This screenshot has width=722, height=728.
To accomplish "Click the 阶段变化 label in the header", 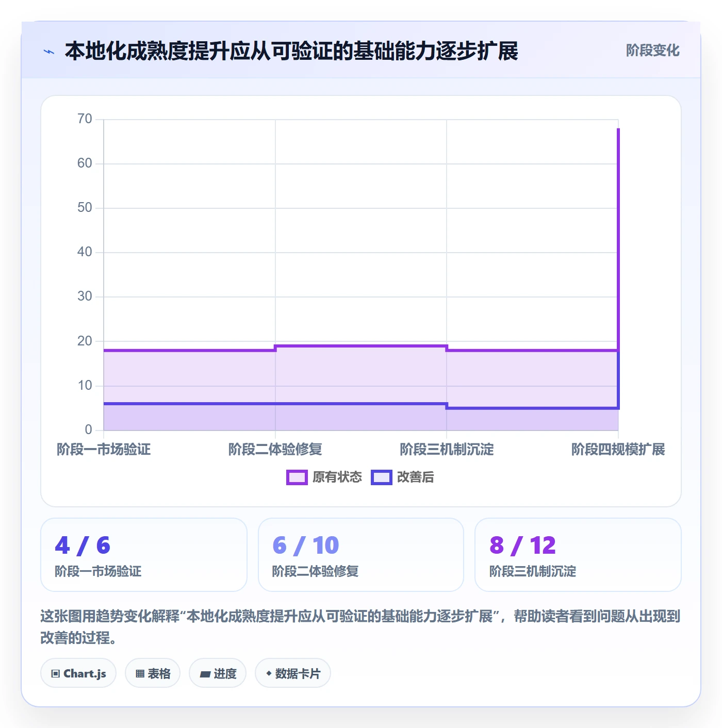I will tap(652, 51).
